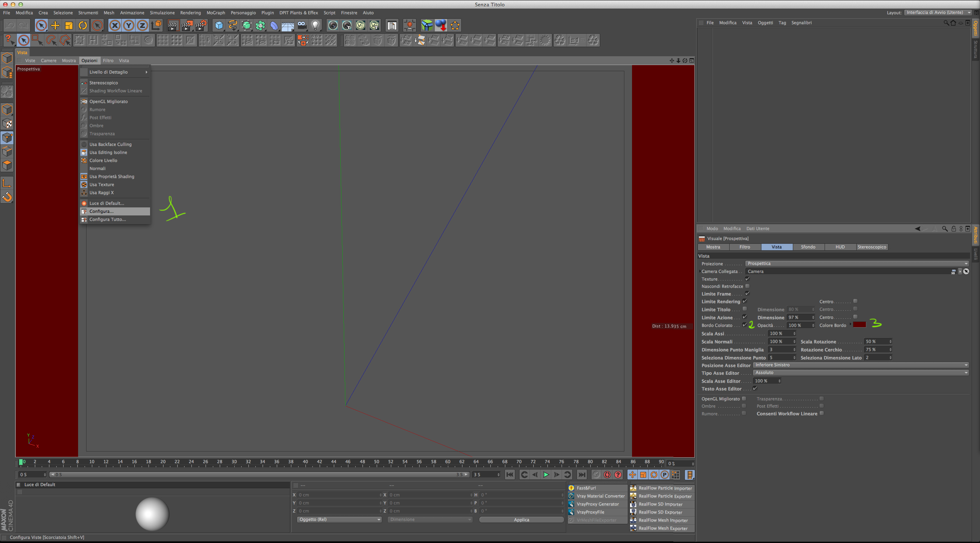Add a Light object
The height and width of the screenshot is (543, 980).
[x=315, y=26]
